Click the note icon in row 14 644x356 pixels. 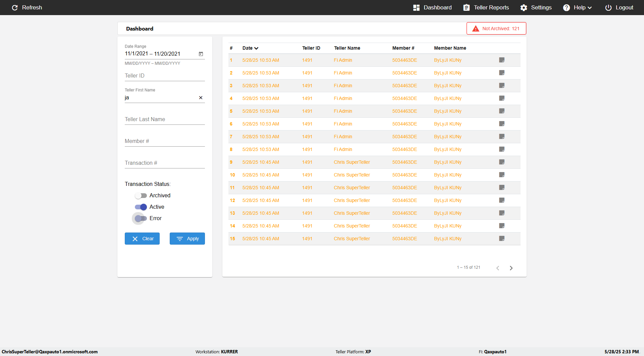click(x=502, y=226)
